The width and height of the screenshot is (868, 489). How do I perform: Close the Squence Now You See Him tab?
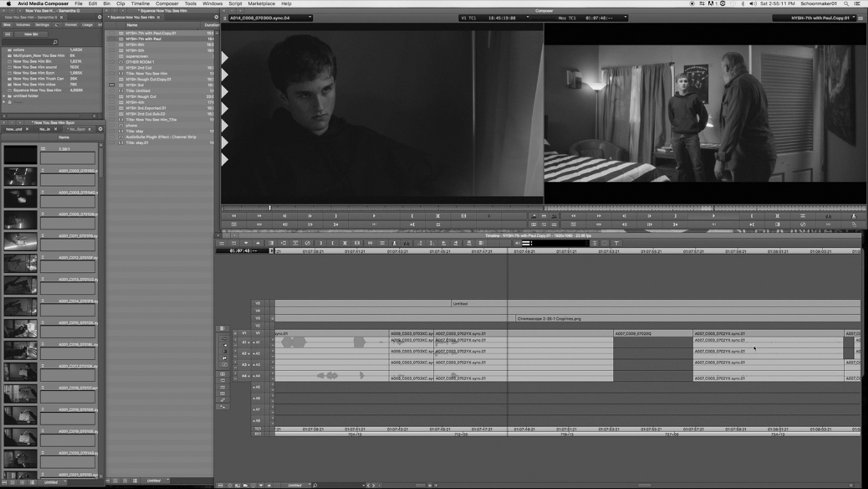tap(159, 17)
